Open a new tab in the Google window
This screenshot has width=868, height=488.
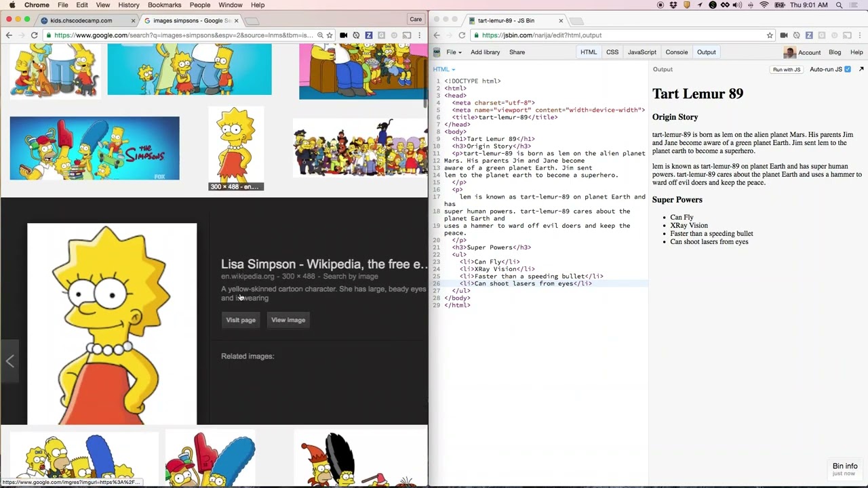coord(252,21)
